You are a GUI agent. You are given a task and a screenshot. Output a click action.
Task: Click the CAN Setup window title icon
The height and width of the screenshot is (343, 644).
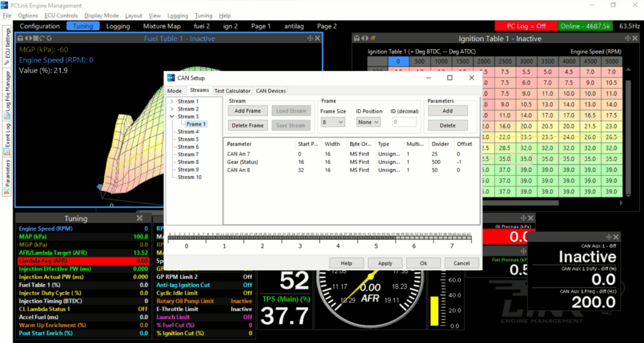[x=170, y=77]
